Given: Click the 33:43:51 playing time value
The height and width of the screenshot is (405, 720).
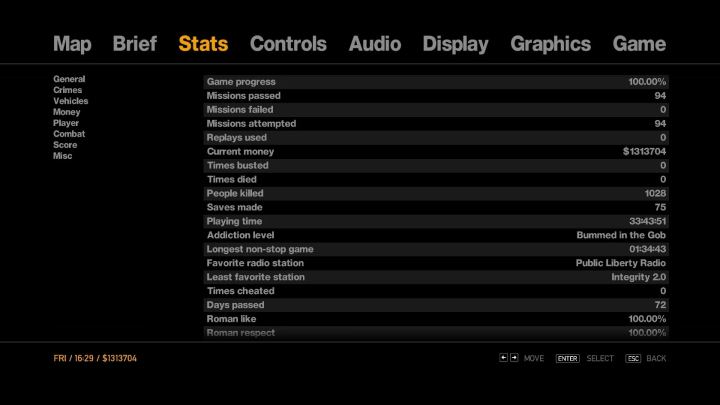Looking at the screenshot, I should (647, 221).
